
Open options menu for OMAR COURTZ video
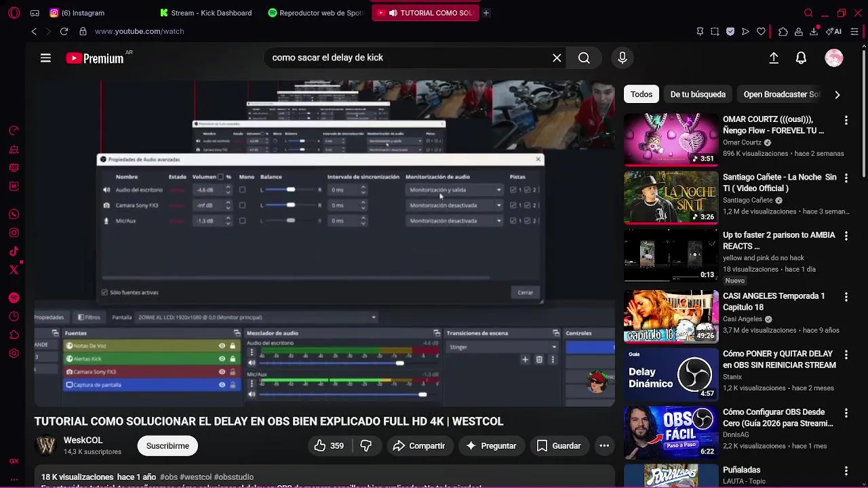(x=846, y=120)
